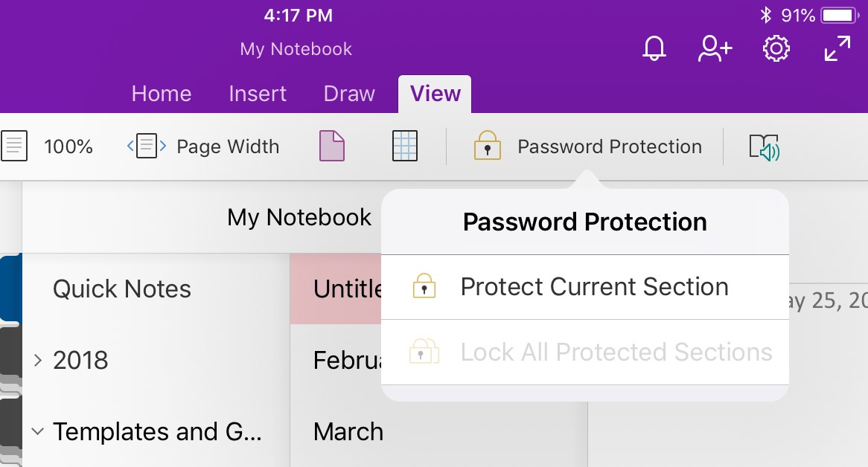Open notifications with the bell icon
Image resolution: width=868 pixels, height=467 pixels.
[654, 48]
